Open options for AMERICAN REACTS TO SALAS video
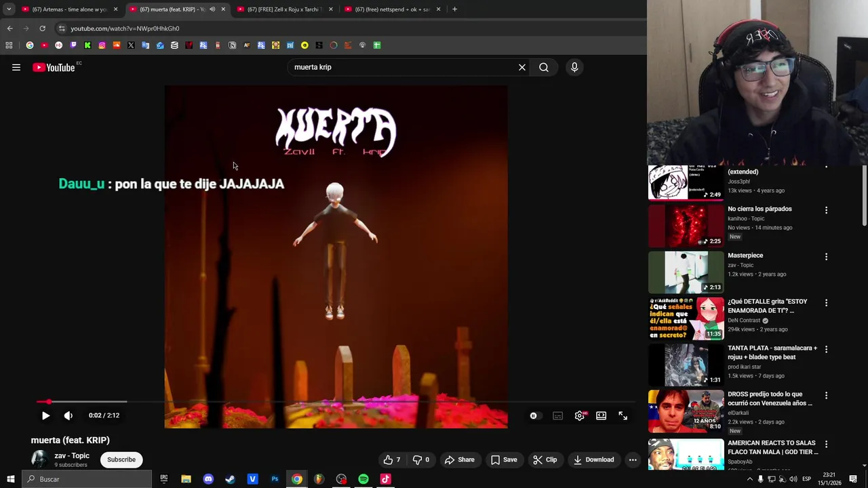The width and height of the screenshot is (868, 488). coord(826,444)
